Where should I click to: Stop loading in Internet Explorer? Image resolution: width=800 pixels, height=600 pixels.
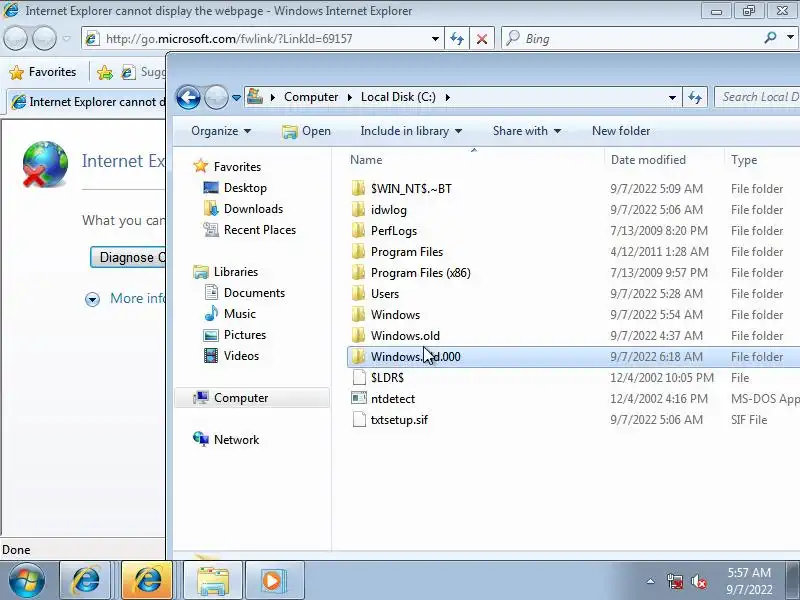pos(482,39)
